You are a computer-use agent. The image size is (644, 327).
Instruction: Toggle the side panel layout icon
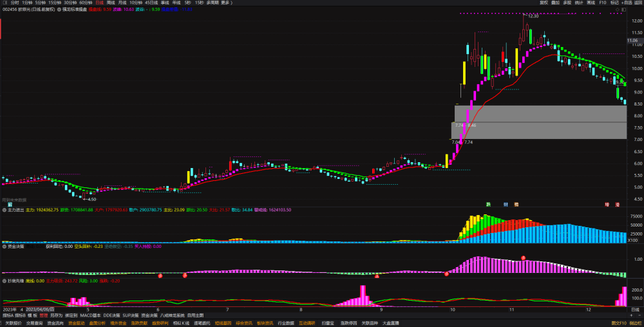[624, 10]
